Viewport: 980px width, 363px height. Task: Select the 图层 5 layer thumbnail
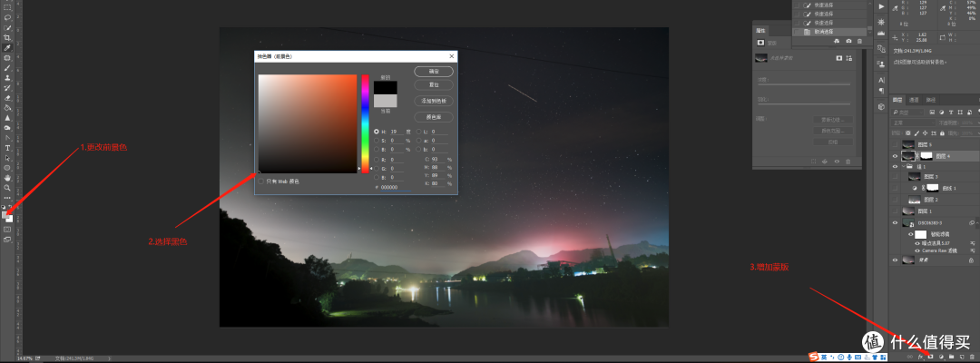[910, 143]
